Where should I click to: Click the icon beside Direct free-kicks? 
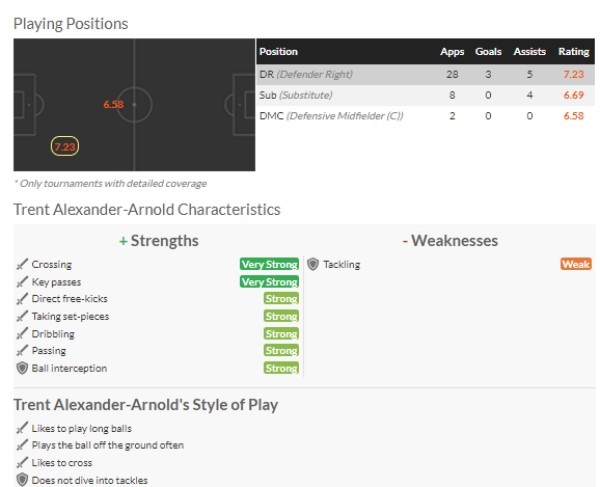[x=21, y=299]
